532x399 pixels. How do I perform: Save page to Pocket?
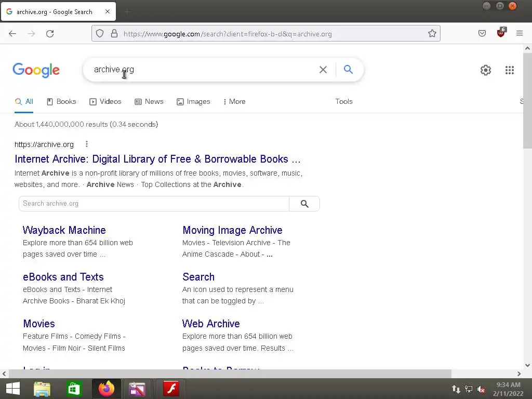[x=482, y=33]
